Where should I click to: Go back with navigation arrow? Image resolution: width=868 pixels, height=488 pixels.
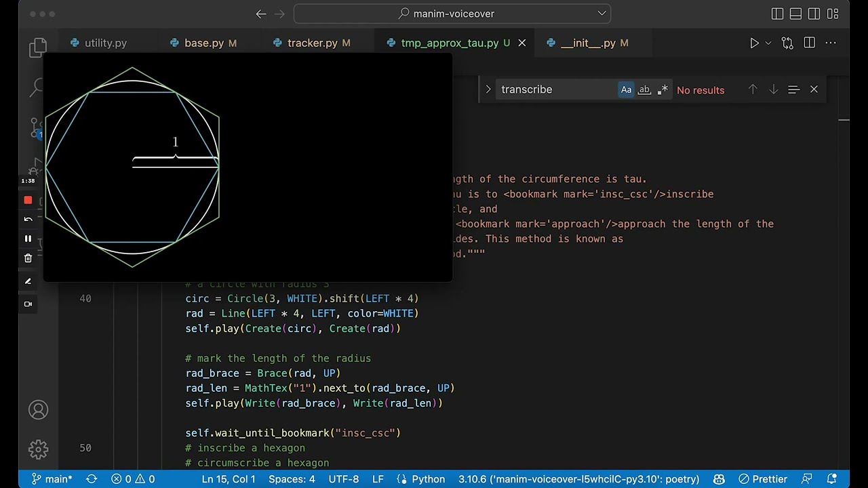[x=261, y=14]
